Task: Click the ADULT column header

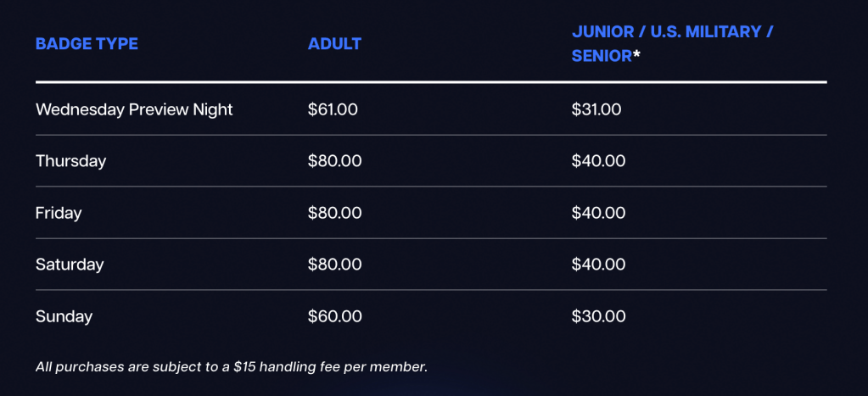Action: [334, 44]
